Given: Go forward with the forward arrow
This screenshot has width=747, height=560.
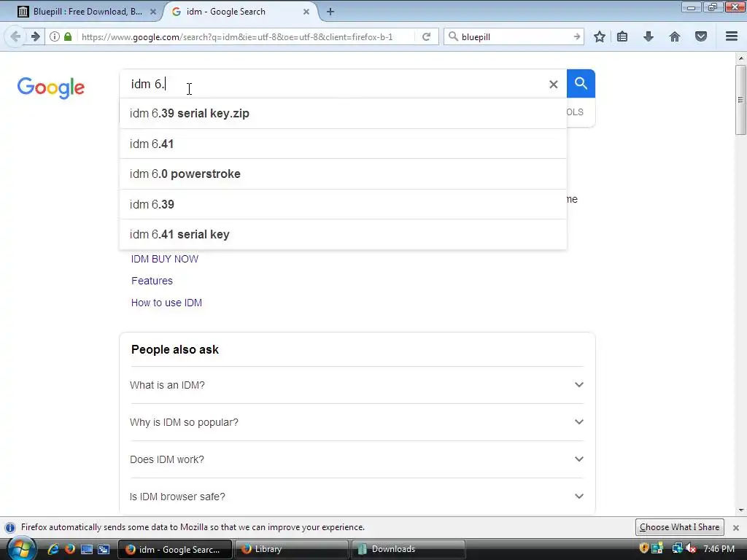Looking at the screenshot, I should coord(35,36).
